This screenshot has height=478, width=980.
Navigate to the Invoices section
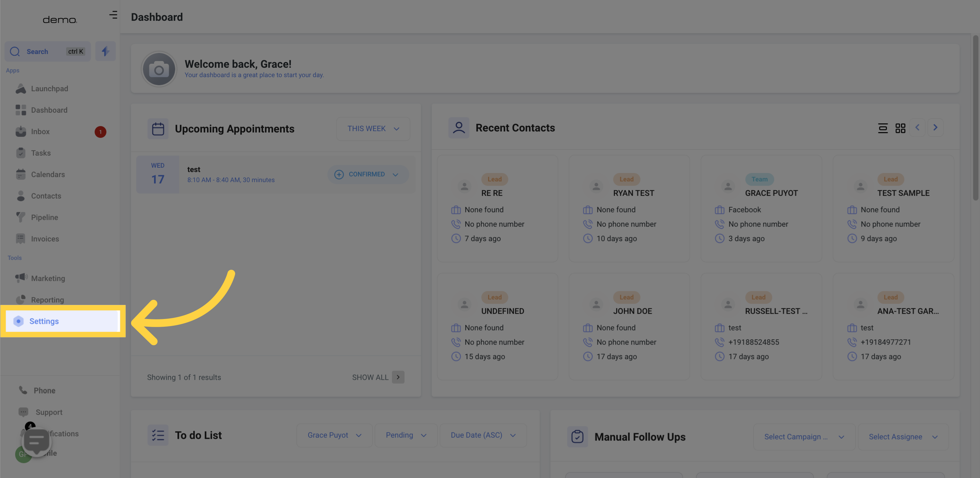click(x=45, y=239)
